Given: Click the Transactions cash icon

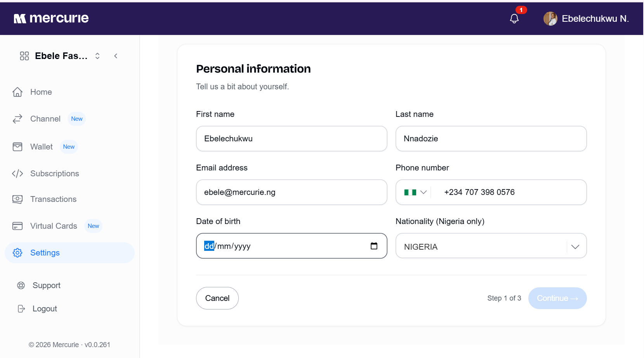Looking at the screenshot, I should (x=17, y=199).
